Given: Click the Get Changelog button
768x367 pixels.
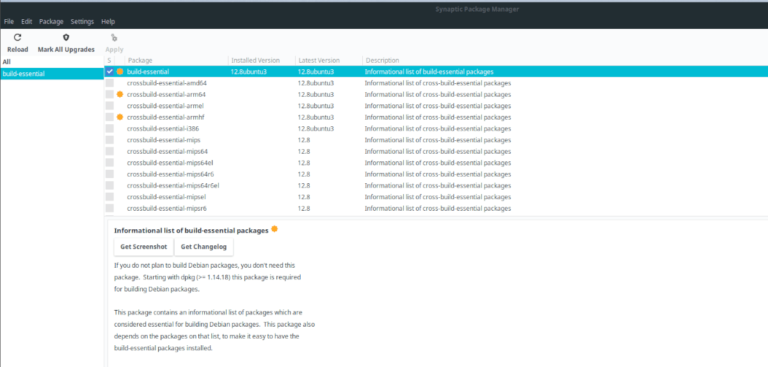Looking at the screenshot, I should pyautogui.click(x=204, y=247).
